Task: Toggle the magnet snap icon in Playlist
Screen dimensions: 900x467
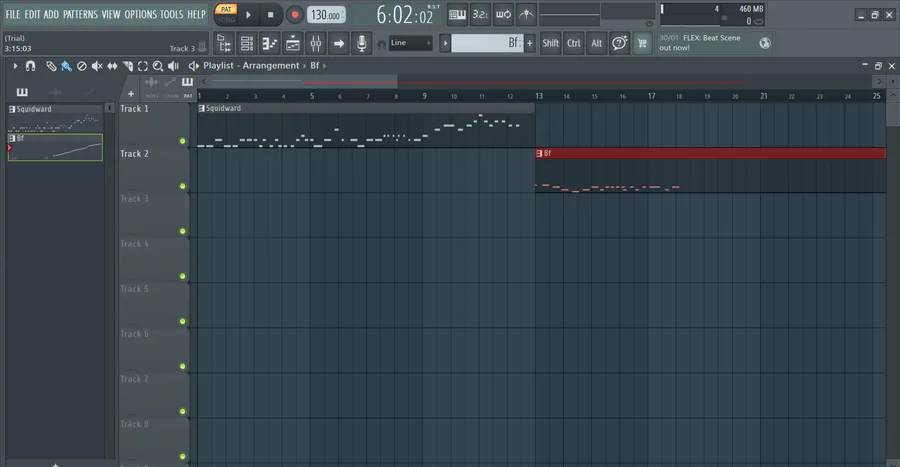Action: (x=30, y=66)
